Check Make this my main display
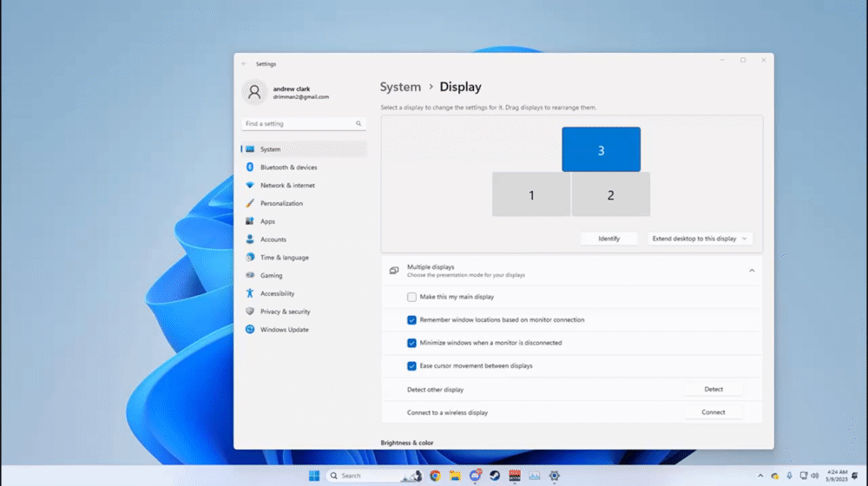The width and height of the screenshot is (868, 486). [411, 298]
